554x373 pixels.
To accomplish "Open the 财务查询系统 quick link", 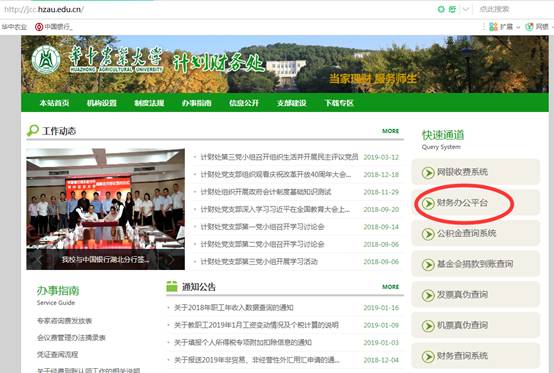I will (476, 356).
